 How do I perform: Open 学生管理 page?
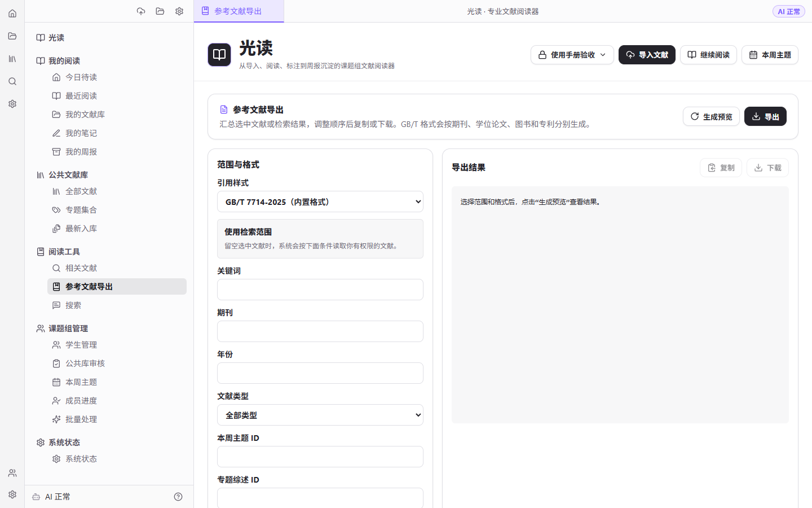[117, 345]
